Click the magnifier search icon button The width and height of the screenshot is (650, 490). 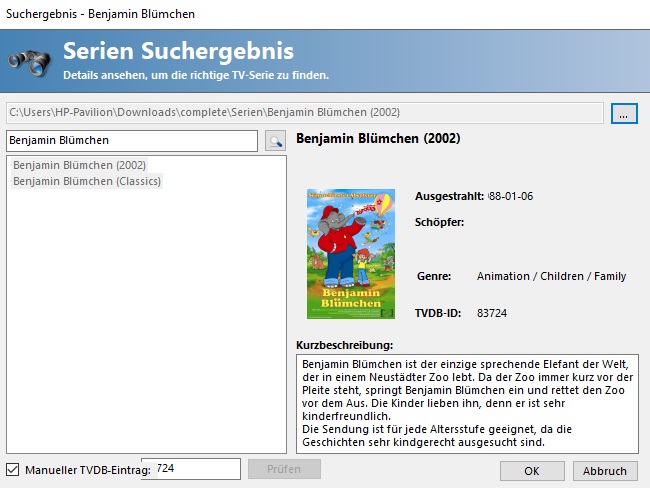275,141
